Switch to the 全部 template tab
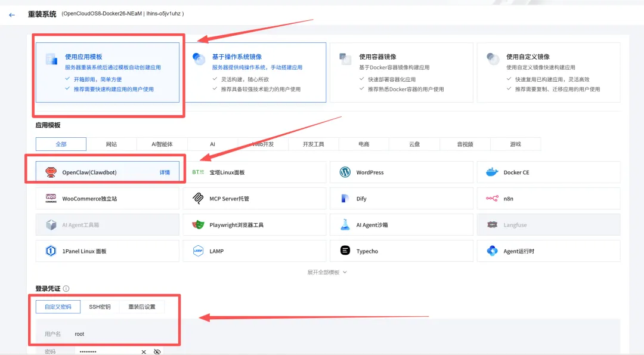Image resolution: width=644 pixels, height=355 pixels. tap(61, 144)
